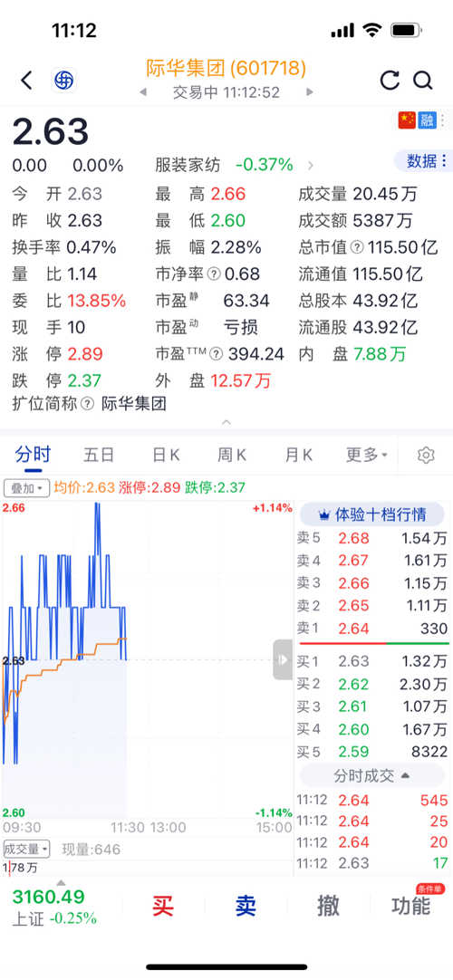Collapse the 分时成交 section

click(x=371, y=775)
